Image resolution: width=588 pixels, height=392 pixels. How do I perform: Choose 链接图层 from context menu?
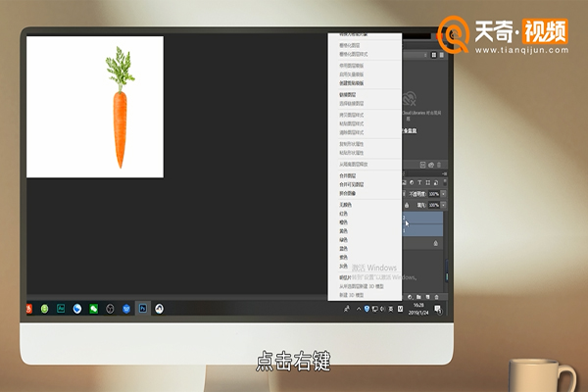(348, 95)
